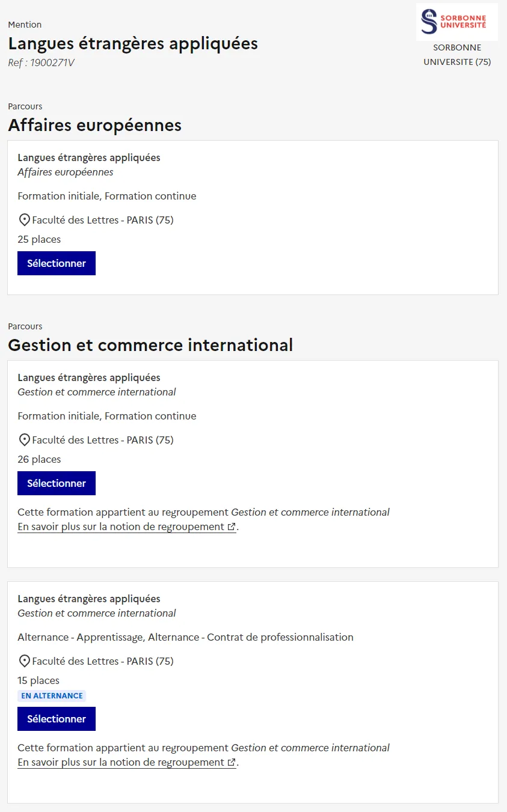Screen dimensions: 507x812
Task: Select the 26 places Gestion formation
Action: point(57,483)
